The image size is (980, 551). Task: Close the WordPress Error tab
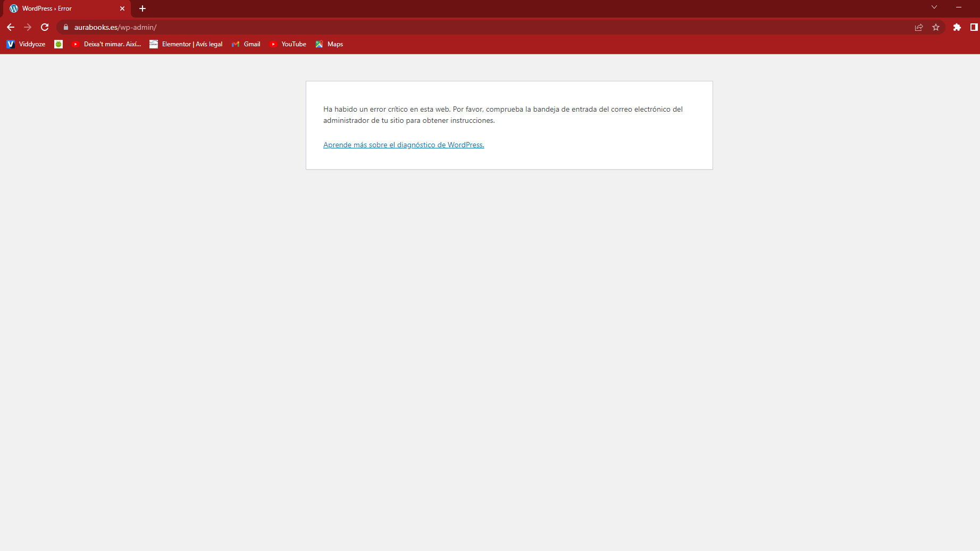[x=122, y=9]
